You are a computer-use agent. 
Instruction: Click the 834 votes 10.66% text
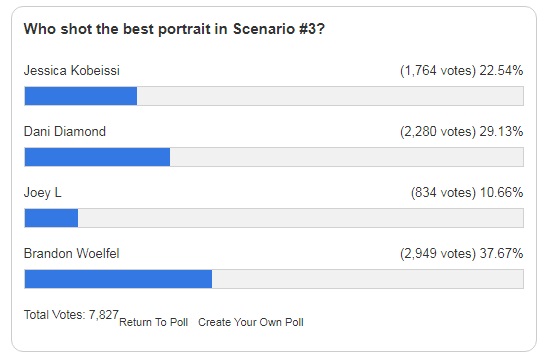click(467, 193)
